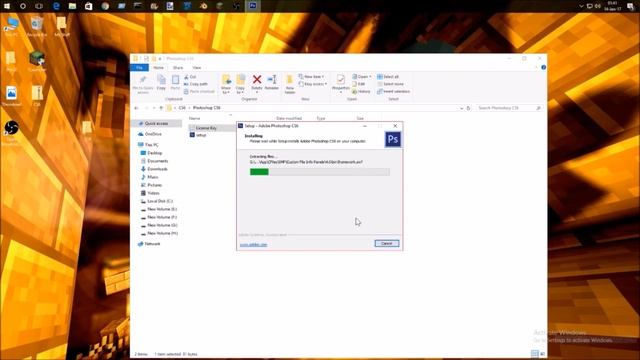This screenshot has width=640, height=360.
Task: Click the address bar refresh icon
Action: click(469, 108)
